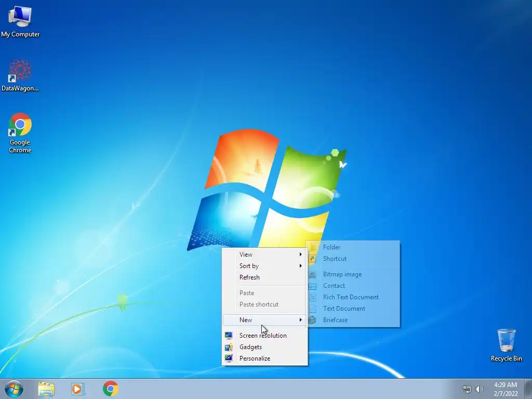532x399 pixels.
Task: Expand the View submenu arrow
Action: click(x=301, y=255)
